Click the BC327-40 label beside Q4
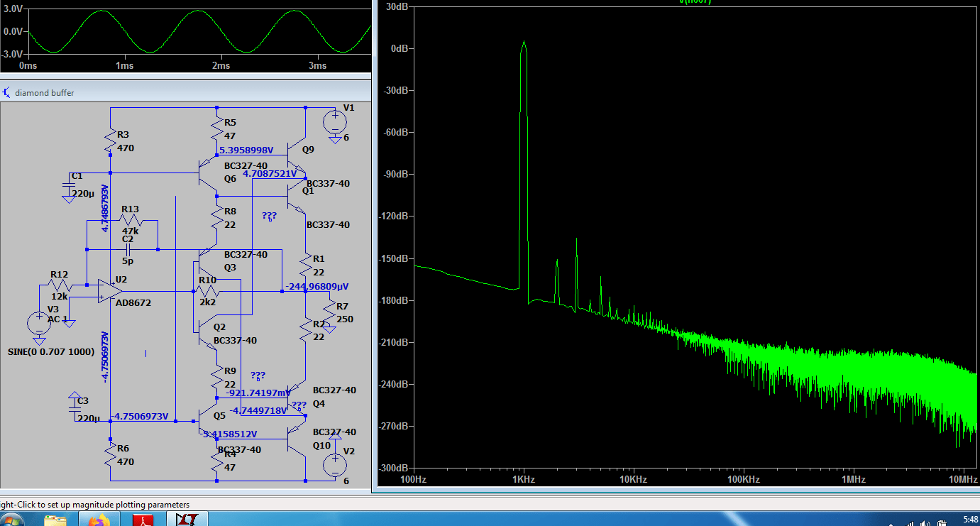Screen dimensions: 980x526 point(334,390)
